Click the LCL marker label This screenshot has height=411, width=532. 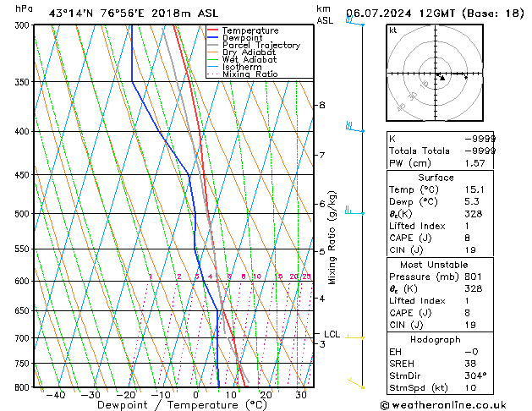(x=332, y=334)
